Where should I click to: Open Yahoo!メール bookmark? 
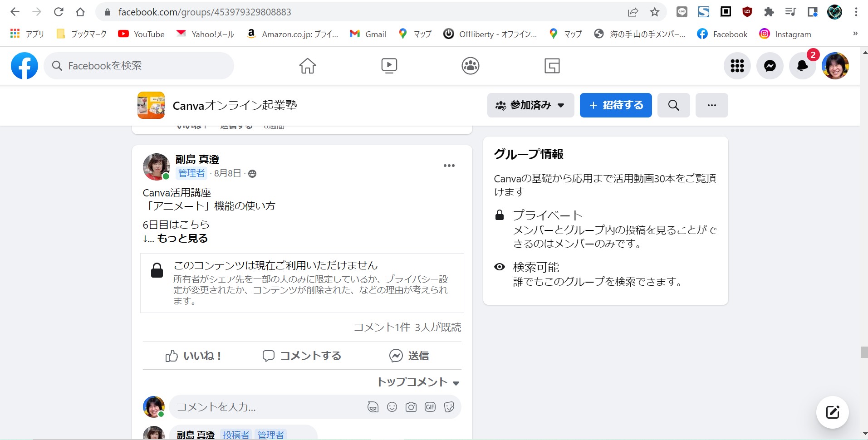(x=205, y=34)
